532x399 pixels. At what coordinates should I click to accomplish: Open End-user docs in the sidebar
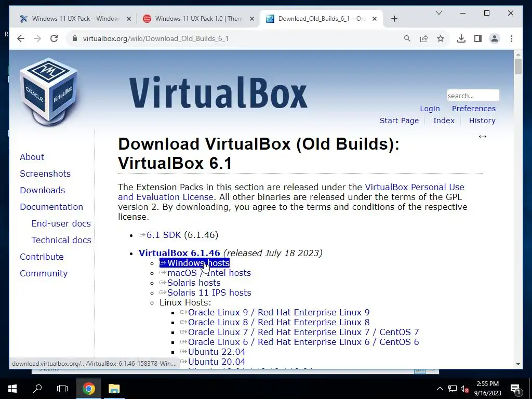61,223
